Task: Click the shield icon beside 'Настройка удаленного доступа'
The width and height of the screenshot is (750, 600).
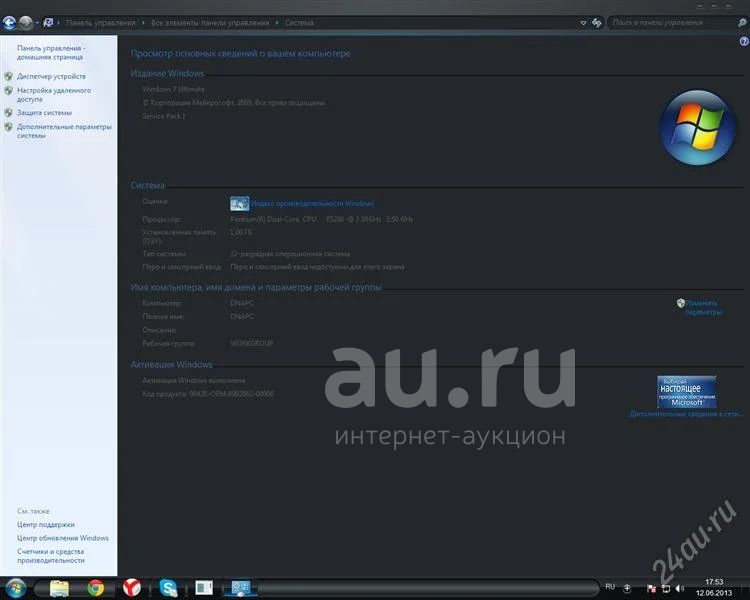Action: [x=9, y=90]
